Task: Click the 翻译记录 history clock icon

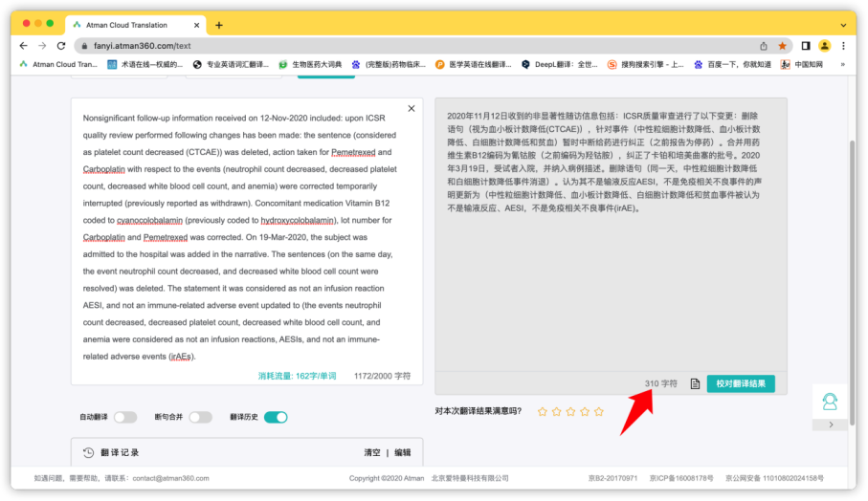Action: pos(89,452)
